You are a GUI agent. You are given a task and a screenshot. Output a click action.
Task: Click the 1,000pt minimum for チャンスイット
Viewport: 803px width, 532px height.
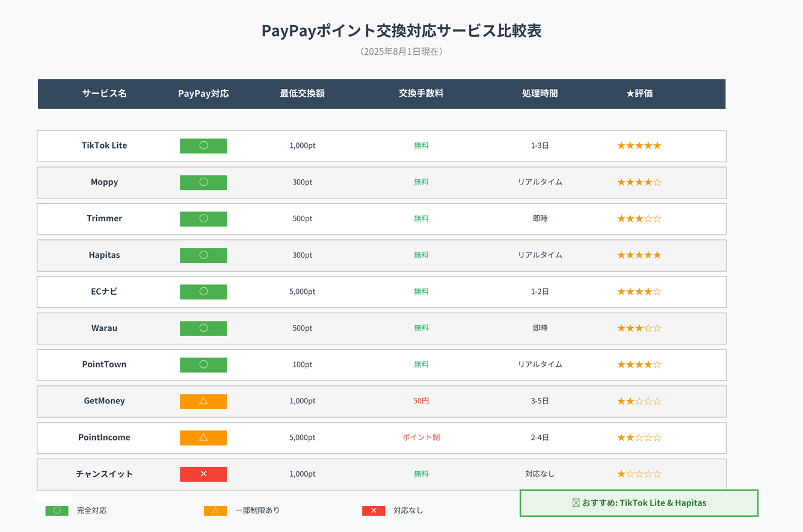coord(303,474)
